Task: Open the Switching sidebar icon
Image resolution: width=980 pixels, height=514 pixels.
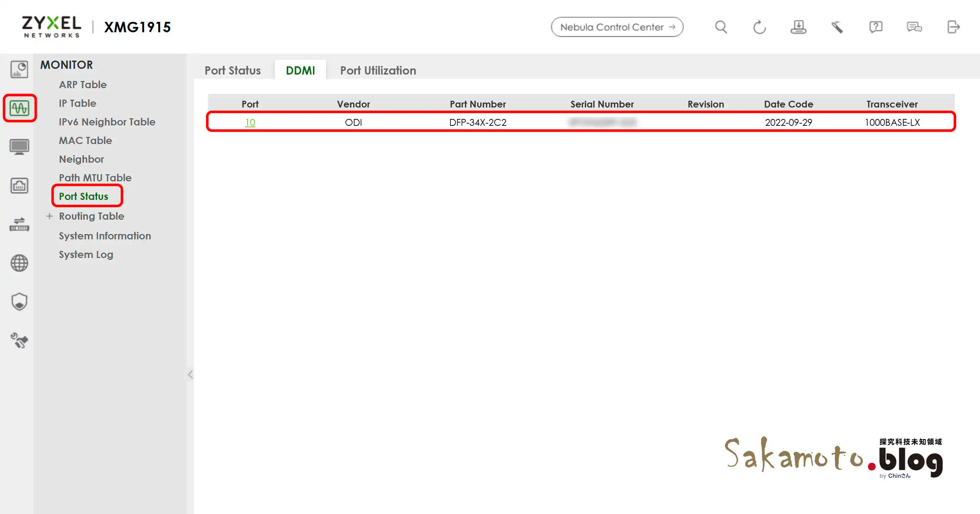Action: pos(19,224)
